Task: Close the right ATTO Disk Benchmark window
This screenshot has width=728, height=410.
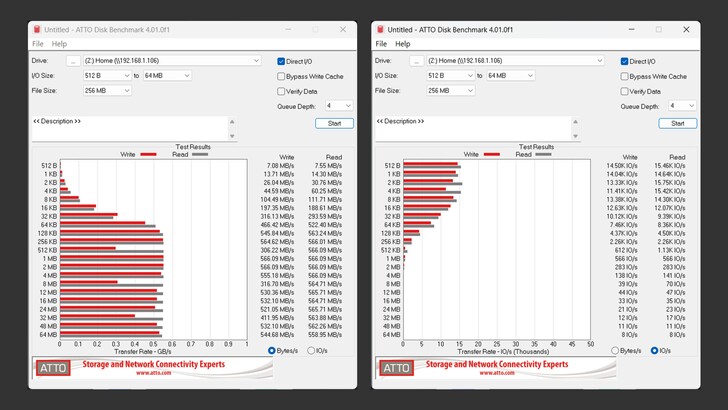Action: tap(687, 30)
